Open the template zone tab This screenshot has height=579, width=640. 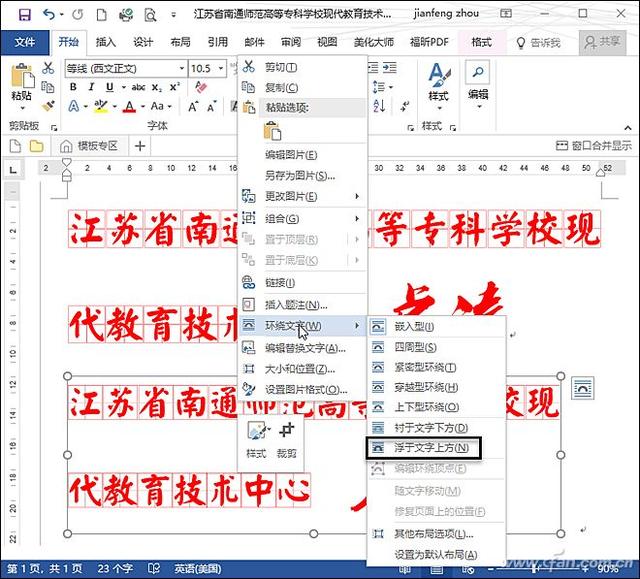pos(89,146)
